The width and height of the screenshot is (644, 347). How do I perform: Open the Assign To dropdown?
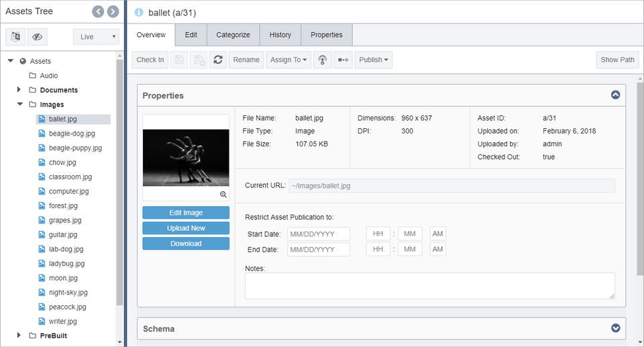(288, 60)
